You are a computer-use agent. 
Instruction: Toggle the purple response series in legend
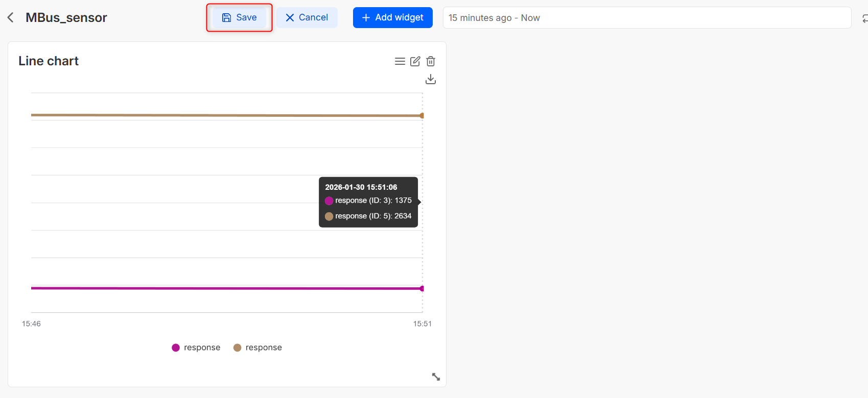coord(196,347)
